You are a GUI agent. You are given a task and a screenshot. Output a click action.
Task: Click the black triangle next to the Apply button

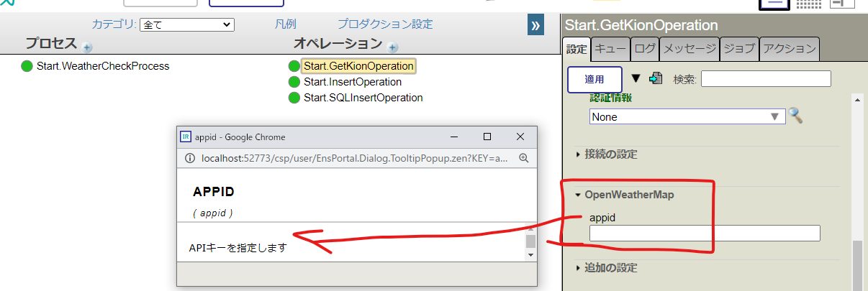[x=636, y=78]
